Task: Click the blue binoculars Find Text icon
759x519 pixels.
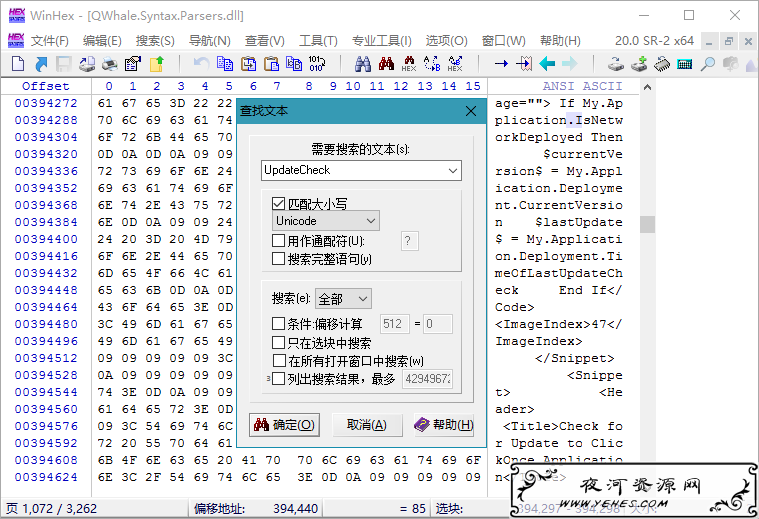Action: click(x=363, y=63)
